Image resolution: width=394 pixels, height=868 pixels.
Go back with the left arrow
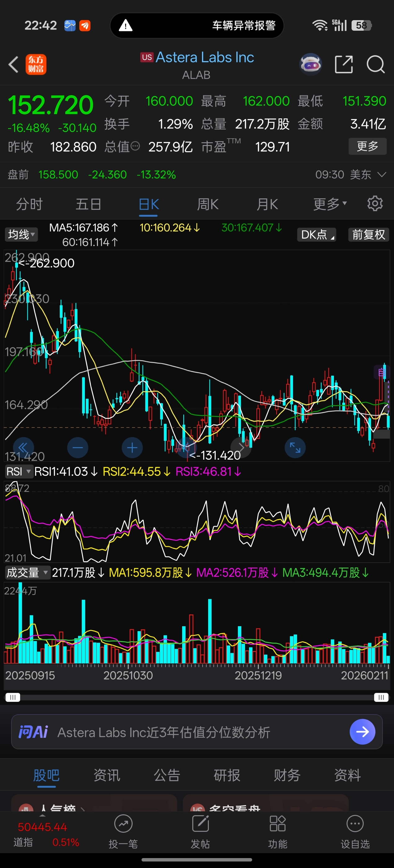[x=13, y=64]
